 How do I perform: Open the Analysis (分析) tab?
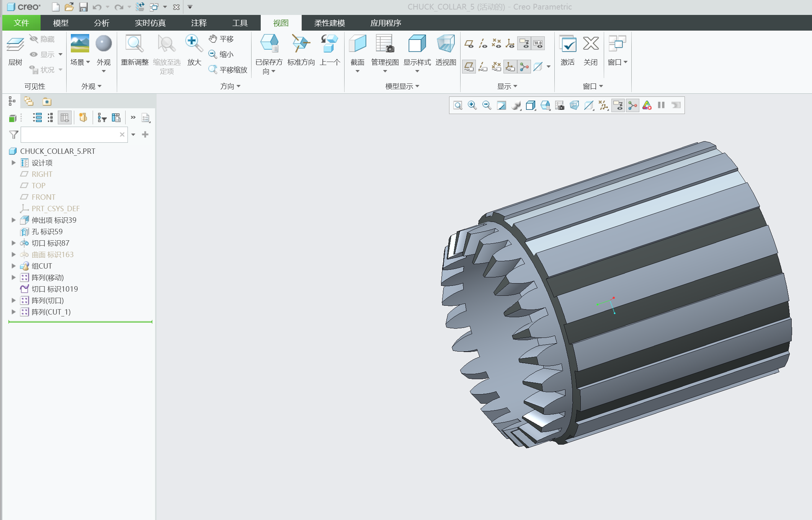point(101,23)
